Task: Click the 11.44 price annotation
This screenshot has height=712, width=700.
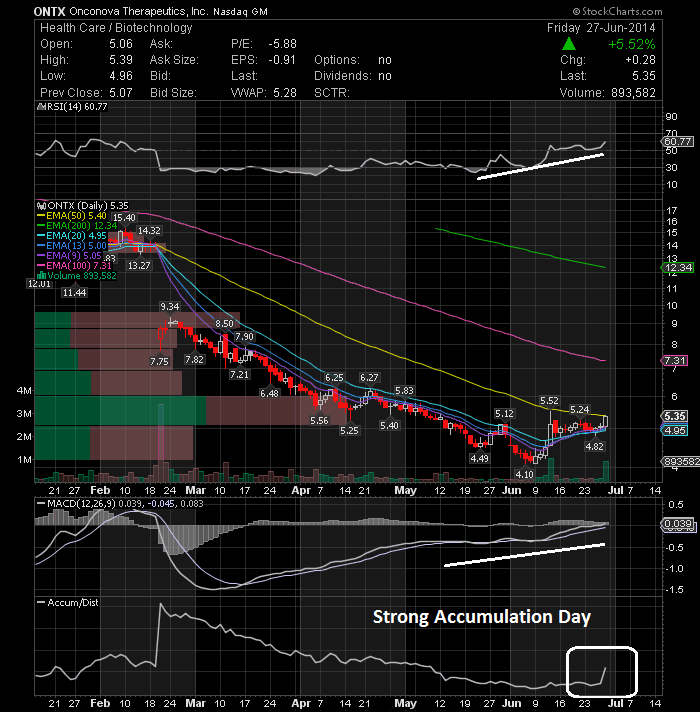Action: [74, 293]
